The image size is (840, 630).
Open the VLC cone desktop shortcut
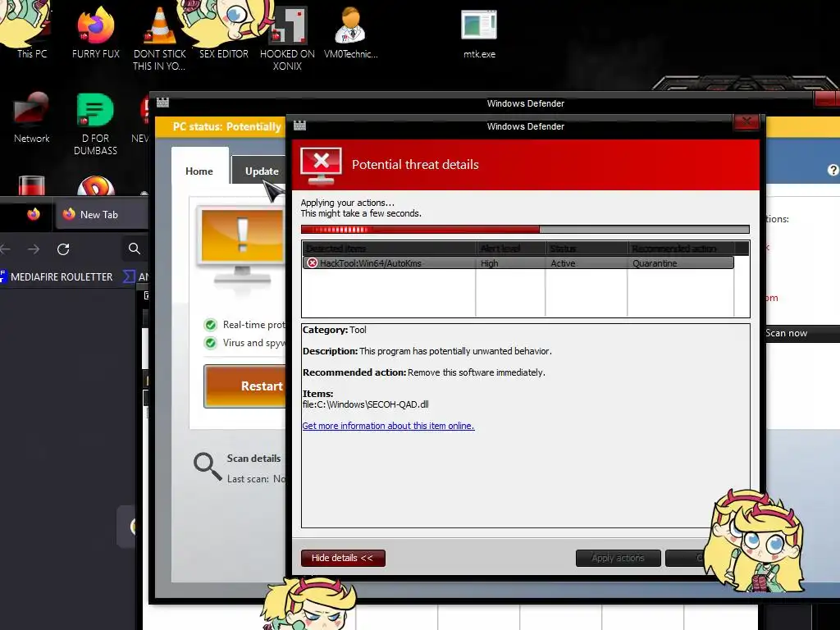pos(159,38)
